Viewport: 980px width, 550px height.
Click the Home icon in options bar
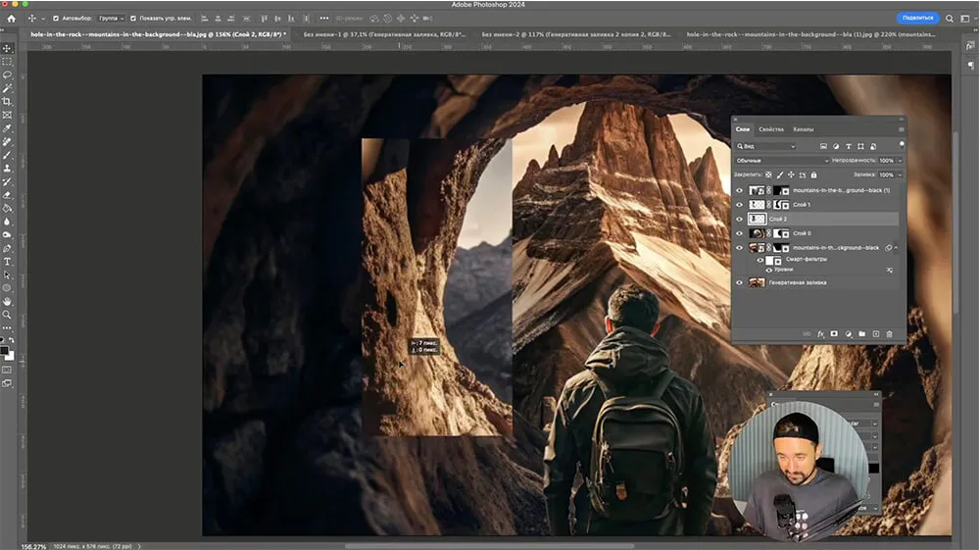click(x=11, y=19)
